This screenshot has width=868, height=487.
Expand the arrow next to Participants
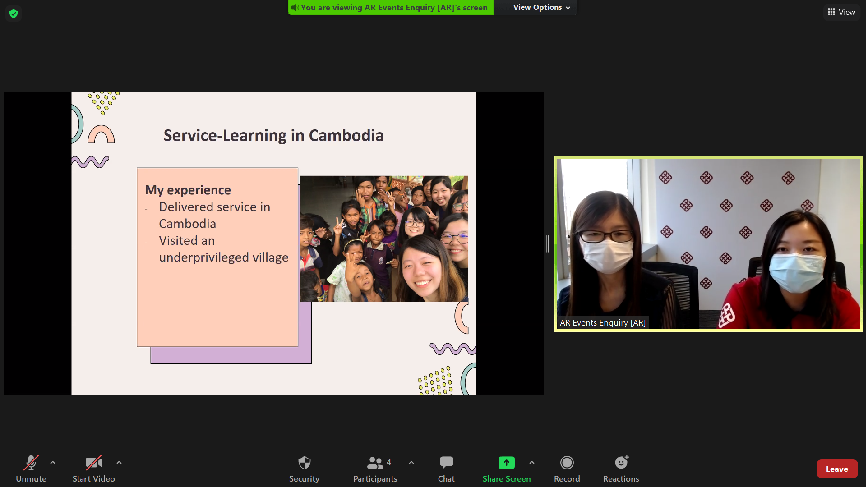click(411, 463)
